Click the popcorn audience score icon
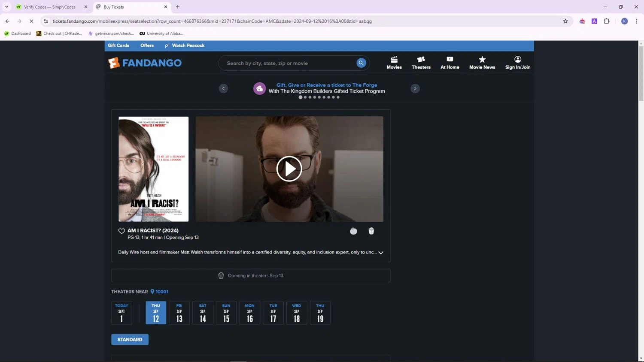Viewport: 644px width, 362px height. point(371,231)
